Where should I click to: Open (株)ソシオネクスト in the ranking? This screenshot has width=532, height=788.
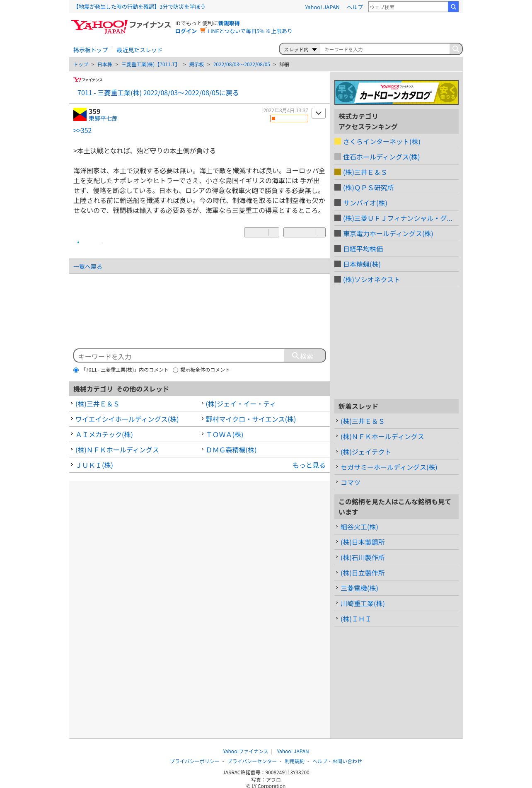[x=372, y=280]
